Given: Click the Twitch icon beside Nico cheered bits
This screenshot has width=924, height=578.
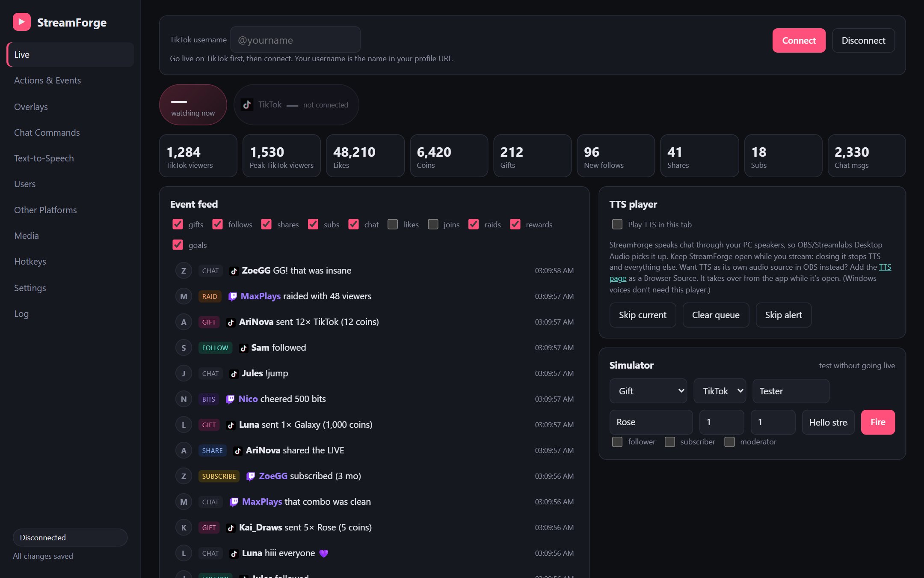Looking at the screenshot, I should [x=230, y=399].
